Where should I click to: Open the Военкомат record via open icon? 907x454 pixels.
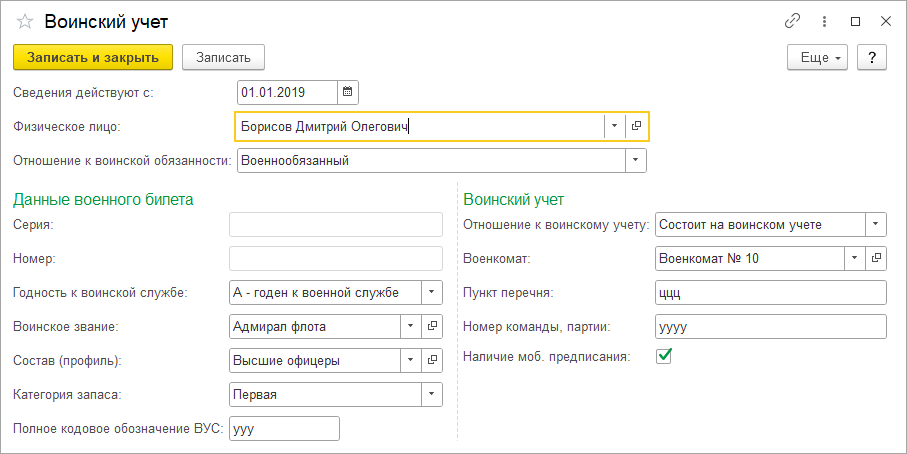coord(876,258)
